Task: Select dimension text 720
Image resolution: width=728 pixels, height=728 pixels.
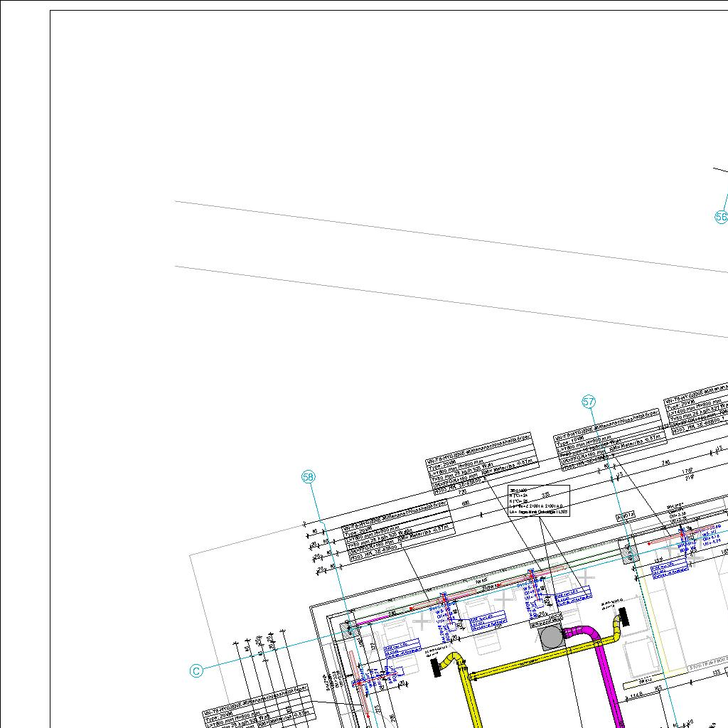Action: [x=462, y=492]
